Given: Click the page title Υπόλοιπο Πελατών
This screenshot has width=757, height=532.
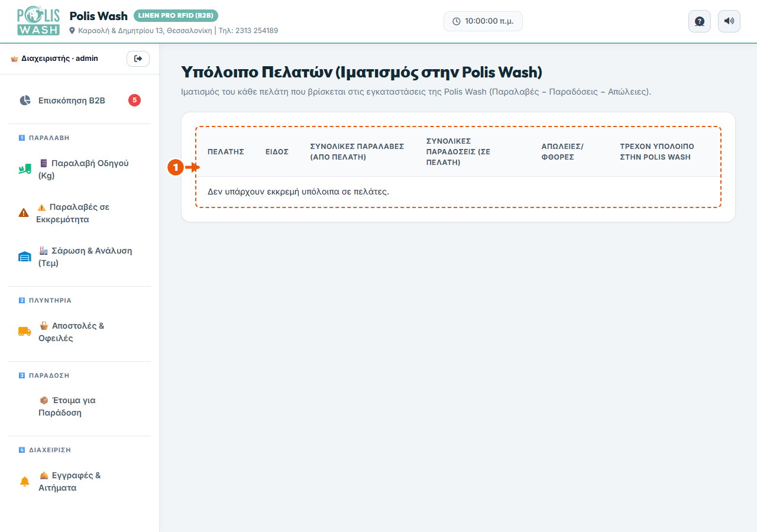Looking at the screenshot, I should [x=361, y=73].
